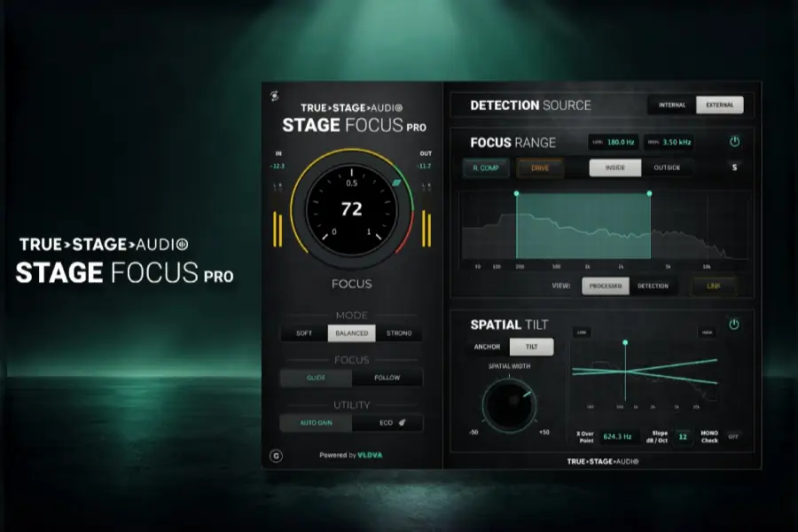
Task: Click the True Stage Audio logo at plugin bottom
Action: [603, 461]
